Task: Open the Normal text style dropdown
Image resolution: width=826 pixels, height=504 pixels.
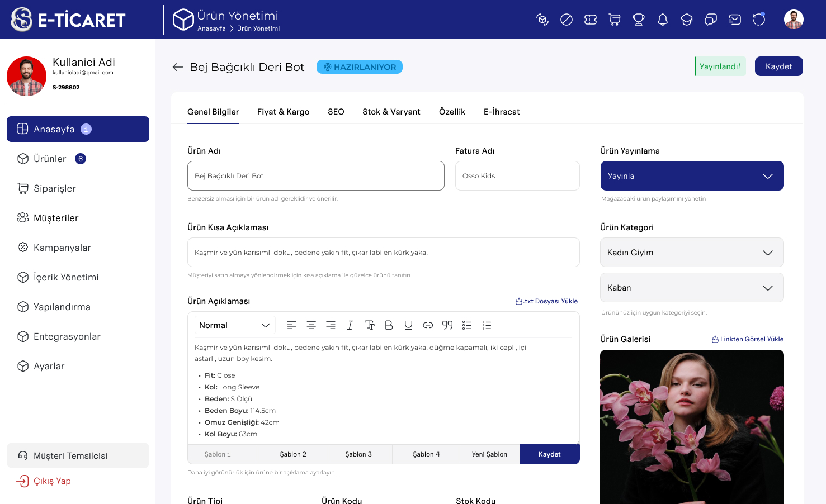Action: coord(234,325)
